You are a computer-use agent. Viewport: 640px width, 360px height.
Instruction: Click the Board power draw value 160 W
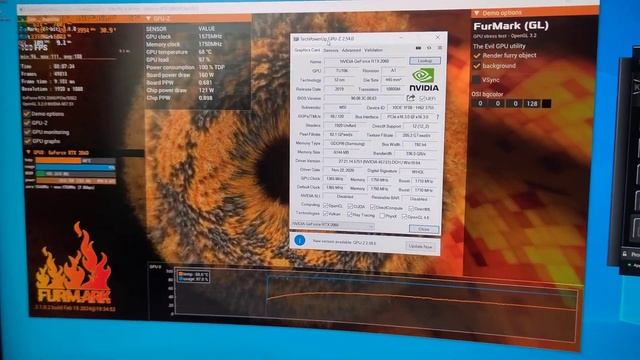[206, 75]
